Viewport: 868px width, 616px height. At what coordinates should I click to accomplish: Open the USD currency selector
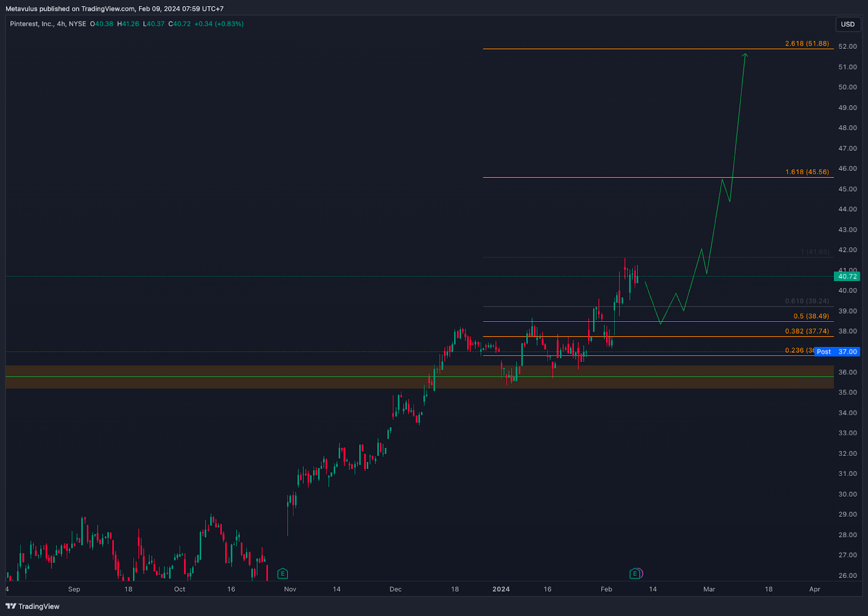point(847,24)
